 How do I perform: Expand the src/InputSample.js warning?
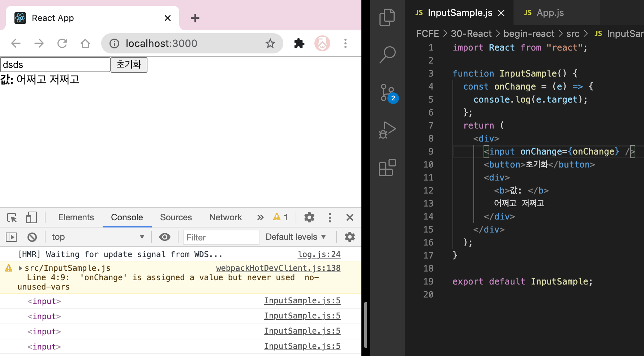(x=21, y=268)
